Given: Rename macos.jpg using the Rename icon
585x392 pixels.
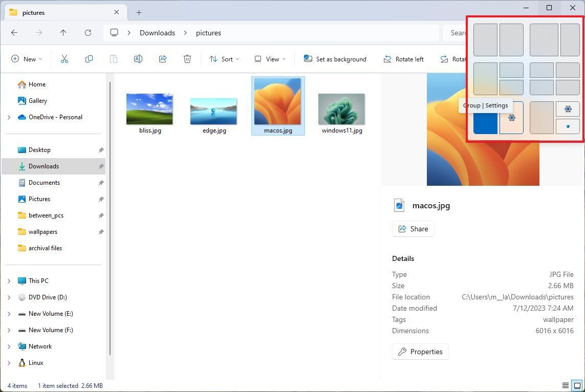Looking at the screenshot, I should (138, 59).
